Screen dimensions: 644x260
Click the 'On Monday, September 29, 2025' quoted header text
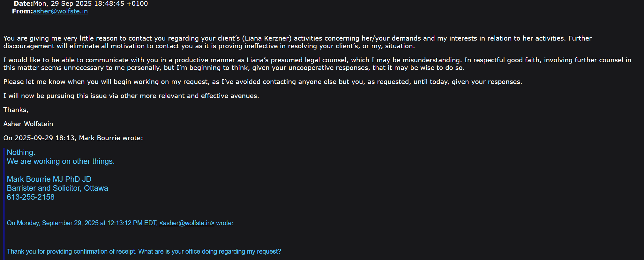click(x=82, y=223)
